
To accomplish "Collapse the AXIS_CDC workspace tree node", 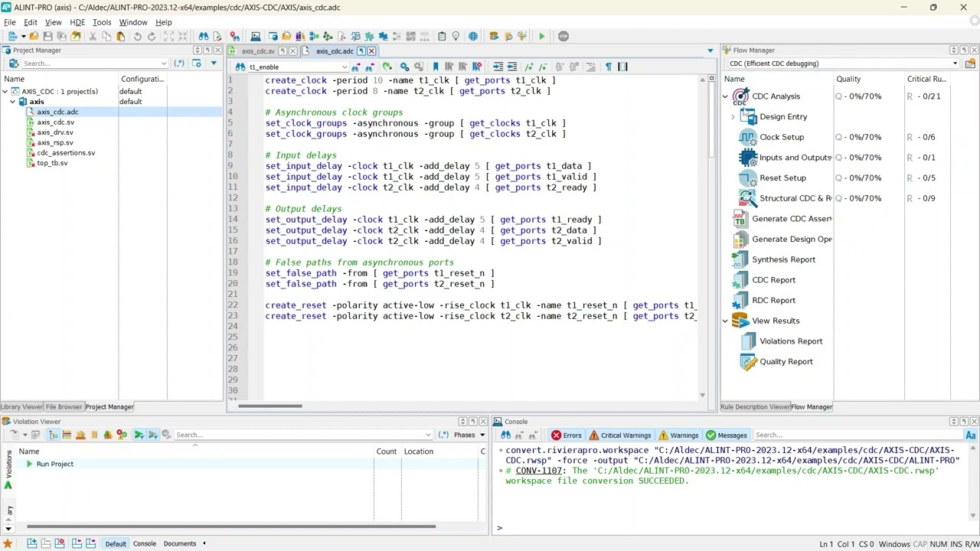I will (x=5, y=91).
